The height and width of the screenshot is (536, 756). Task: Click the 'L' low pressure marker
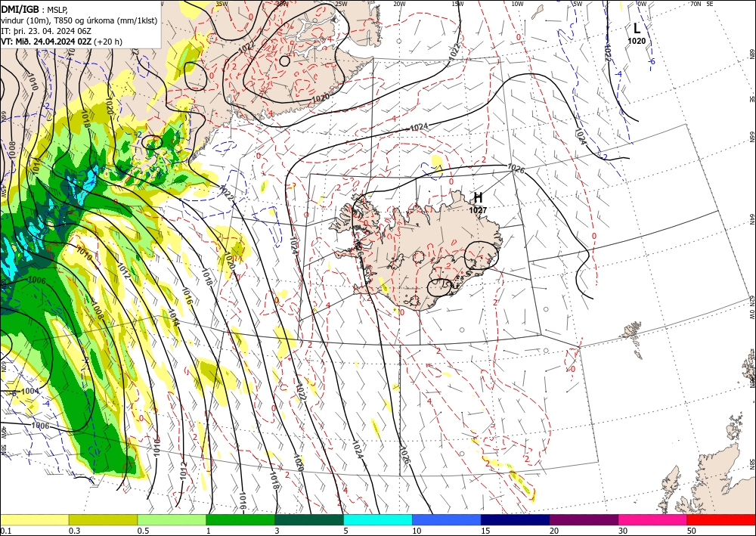tap(637, 28)
